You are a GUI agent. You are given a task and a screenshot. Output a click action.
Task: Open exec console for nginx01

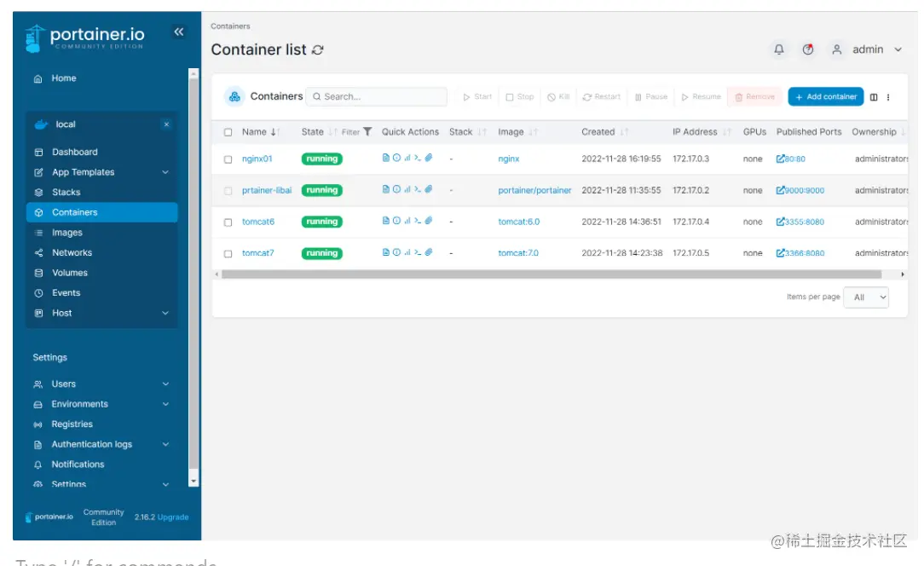(417, 158)
